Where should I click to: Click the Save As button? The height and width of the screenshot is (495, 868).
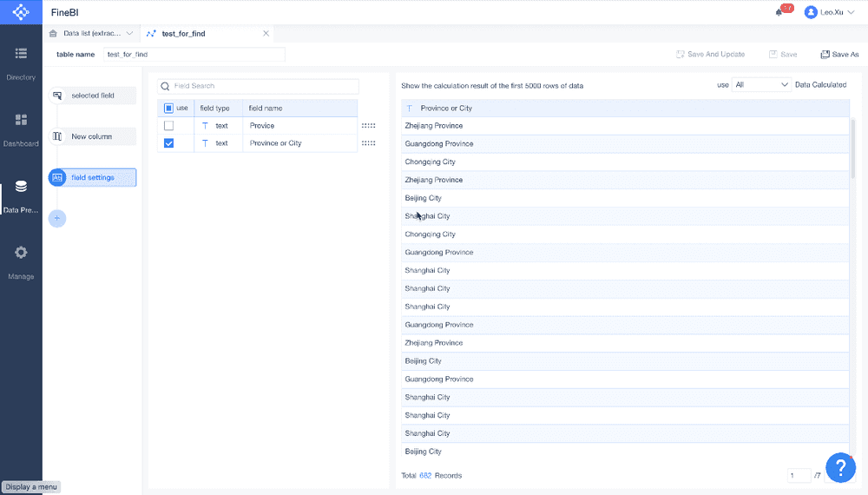click(839, 54)
